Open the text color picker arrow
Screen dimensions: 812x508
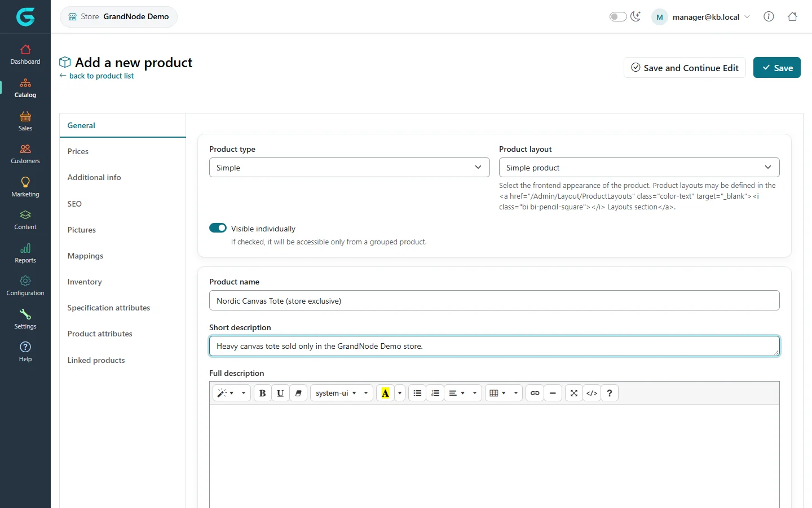pos(400,393)
